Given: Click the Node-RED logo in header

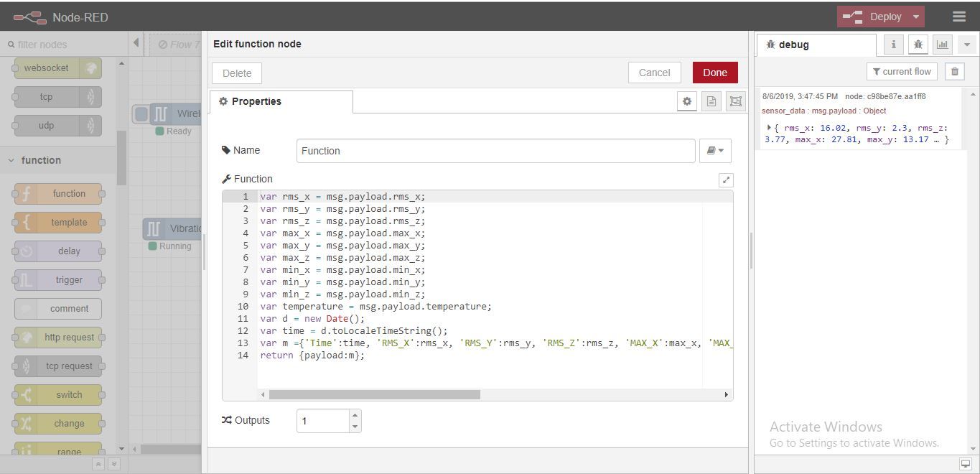Looking at the screenshot, I should pos(29,17).
